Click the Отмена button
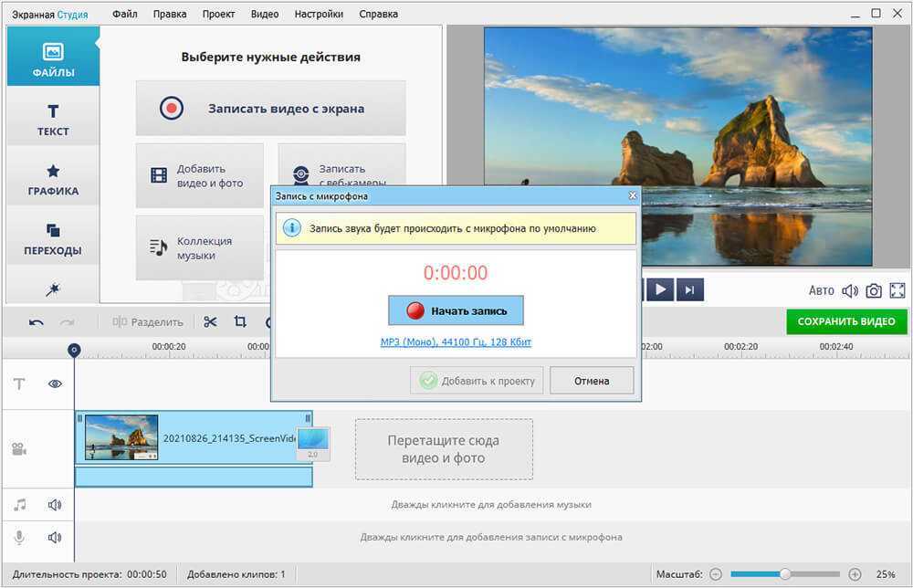The image size is (913, 588). click(x=592, y=381)
